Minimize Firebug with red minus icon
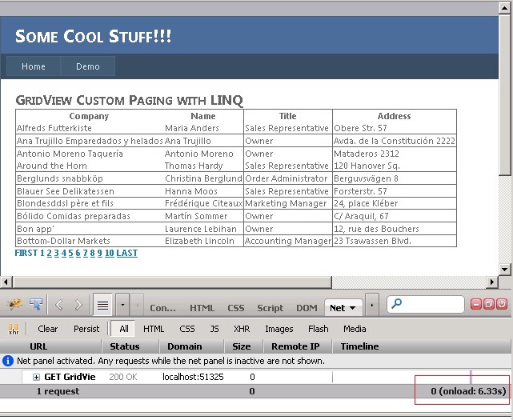 (476, 304)
